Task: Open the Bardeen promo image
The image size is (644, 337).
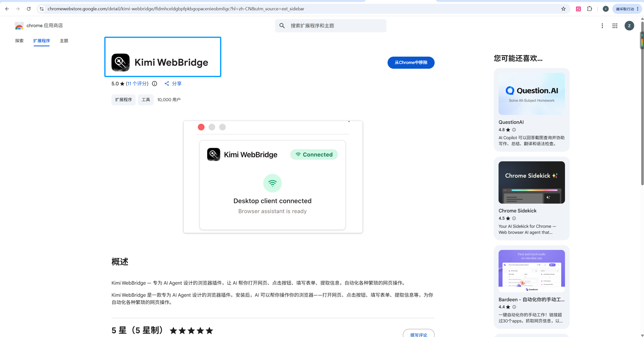Action: click(x=532, y=271)
